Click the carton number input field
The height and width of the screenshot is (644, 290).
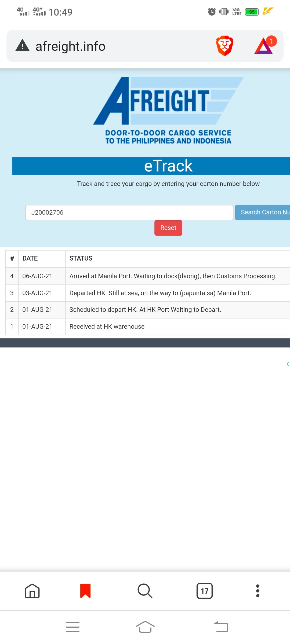click(129, 213)
